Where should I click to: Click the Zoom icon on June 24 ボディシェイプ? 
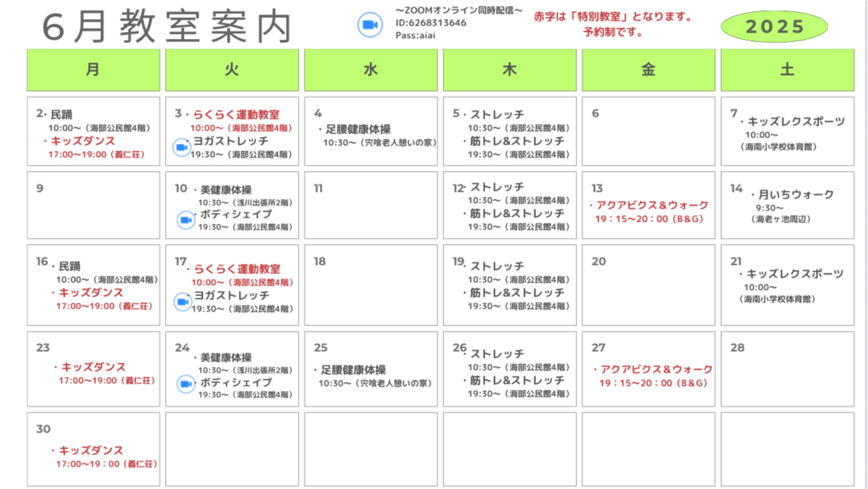coord(186,384)
